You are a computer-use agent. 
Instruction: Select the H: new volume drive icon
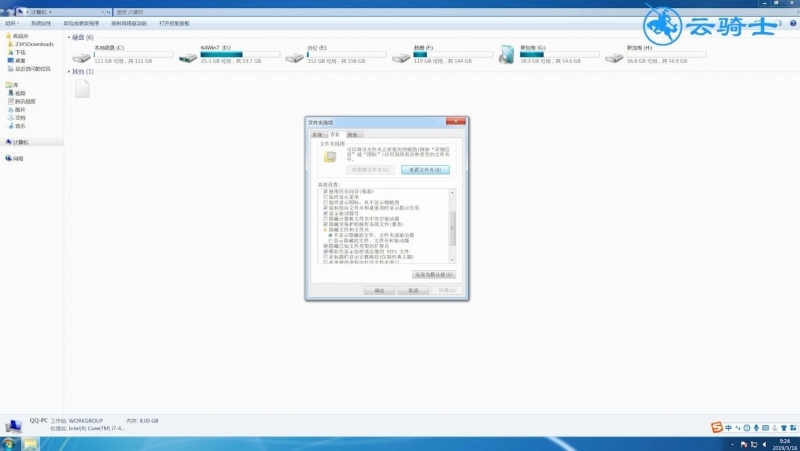click(614, 58)
